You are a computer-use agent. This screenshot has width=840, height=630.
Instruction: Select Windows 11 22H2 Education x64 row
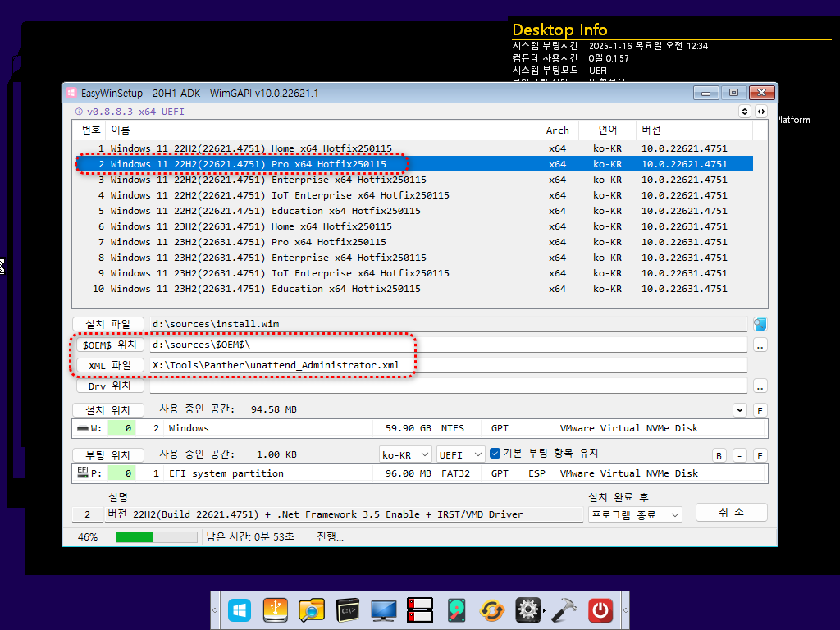coord(413,211)
